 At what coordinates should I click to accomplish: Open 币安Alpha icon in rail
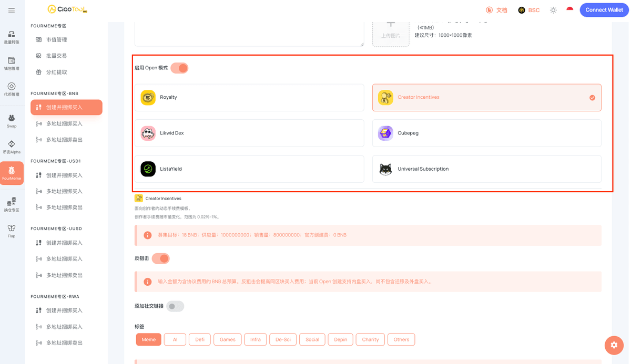click(12, 147)
